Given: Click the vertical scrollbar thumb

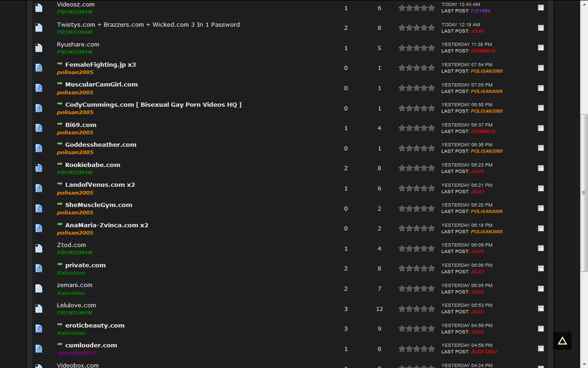Looking at the screenshot, I should point(584,192).
